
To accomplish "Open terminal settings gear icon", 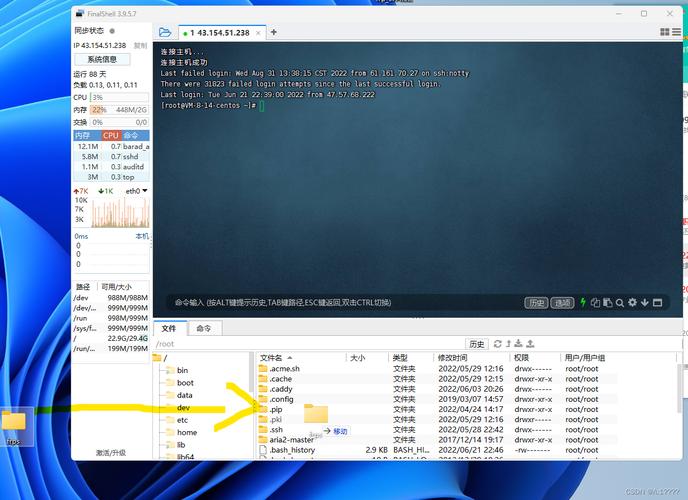I will point(632,302).
